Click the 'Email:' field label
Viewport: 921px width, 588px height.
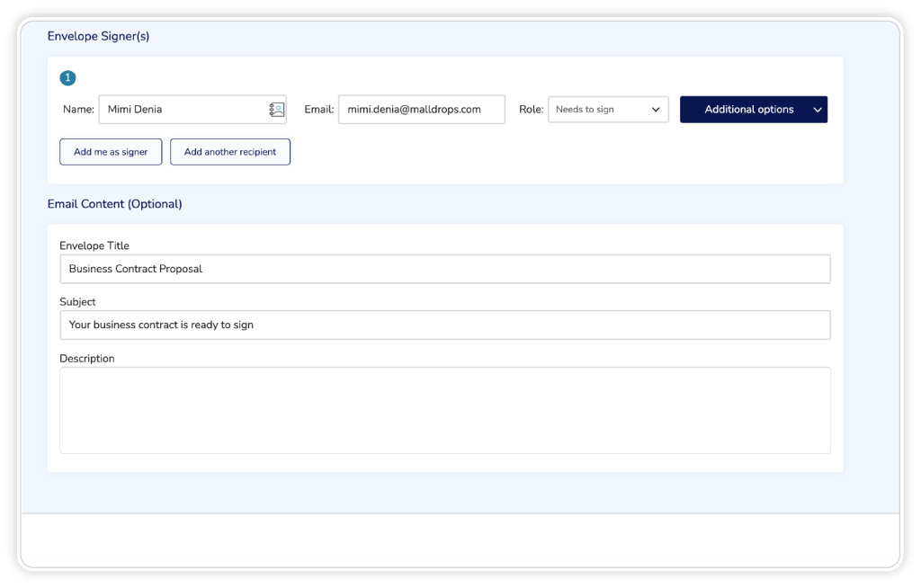point(319,110)
